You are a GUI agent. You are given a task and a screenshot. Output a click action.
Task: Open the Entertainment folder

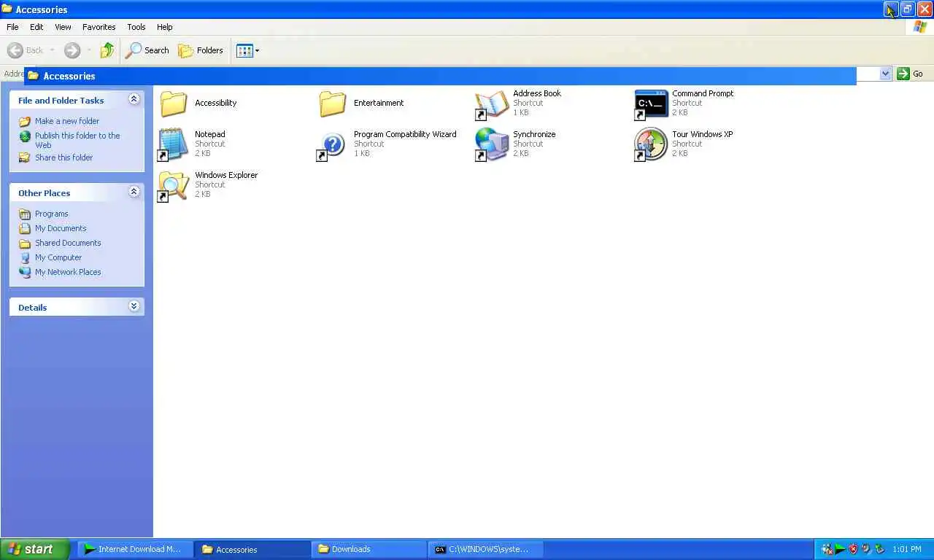click(361, 104)
